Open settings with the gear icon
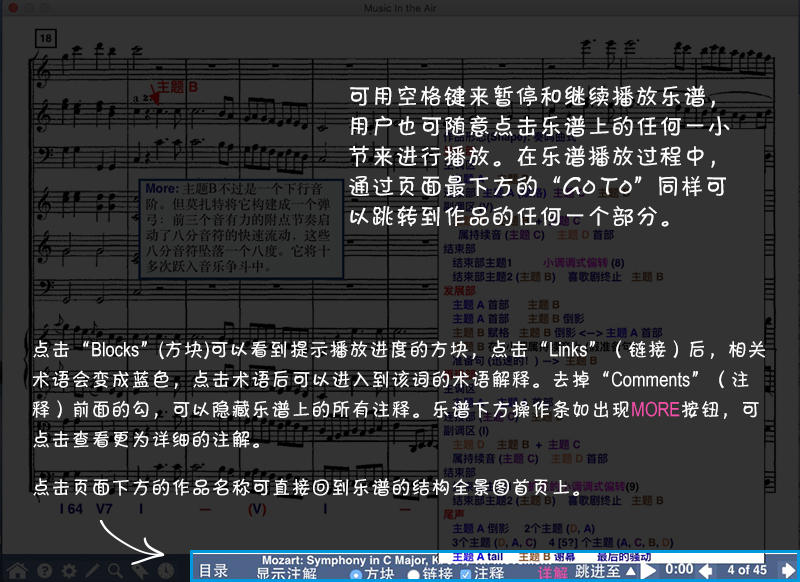800x582 pixels. click(69, 570)
